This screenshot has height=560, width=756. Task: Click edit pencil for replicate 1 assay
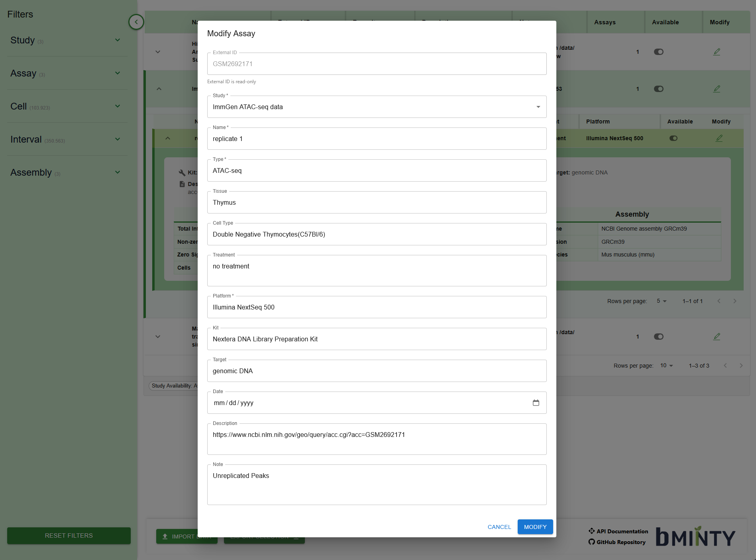(x=719, y=138)
